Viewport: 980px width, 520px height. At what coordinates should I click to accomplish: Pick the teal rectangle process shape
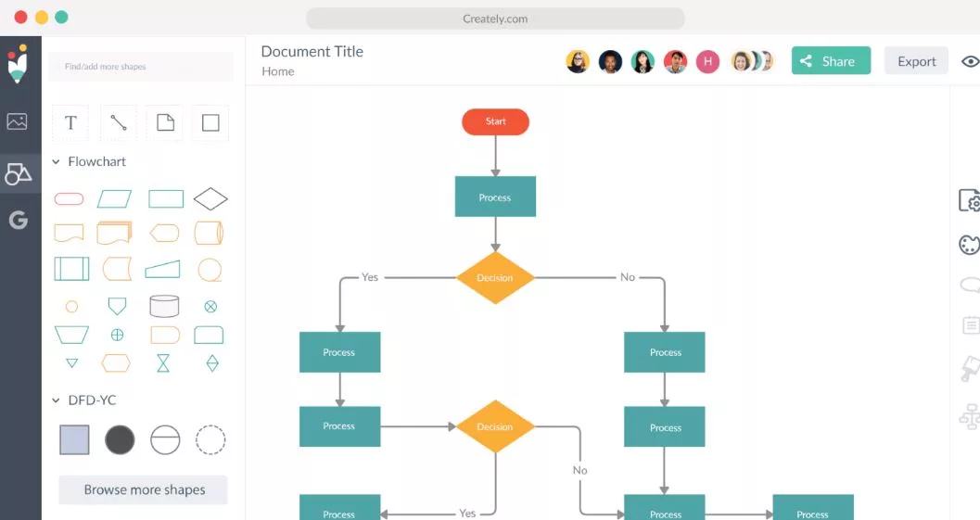(x=166, y=198)
